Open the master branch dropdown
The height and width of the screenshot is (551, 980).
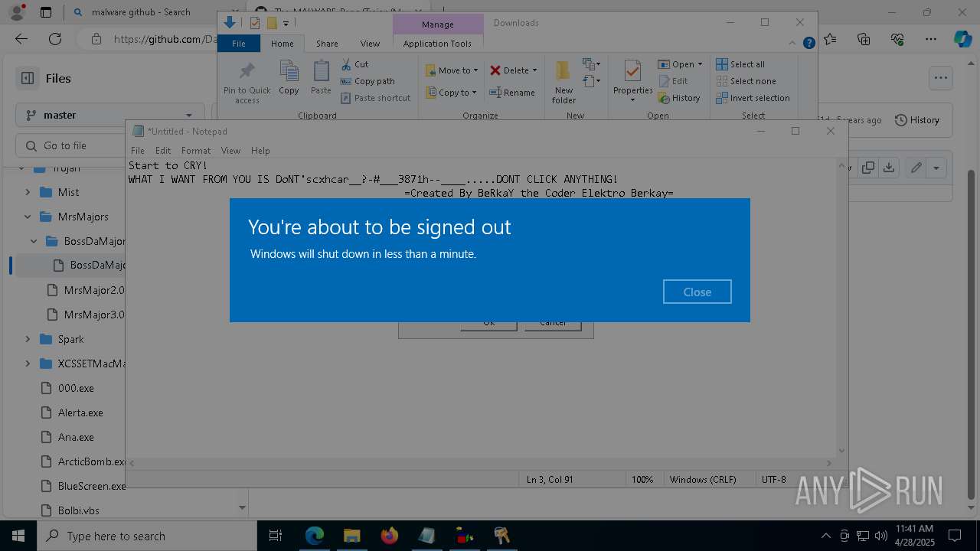click(x=110, y=115)
